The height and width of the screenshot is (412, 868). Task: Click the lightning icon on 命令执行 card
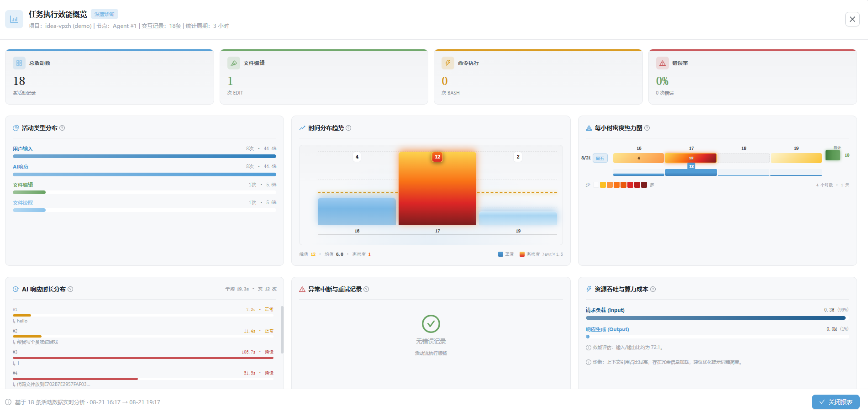click(x=448, y=63)
